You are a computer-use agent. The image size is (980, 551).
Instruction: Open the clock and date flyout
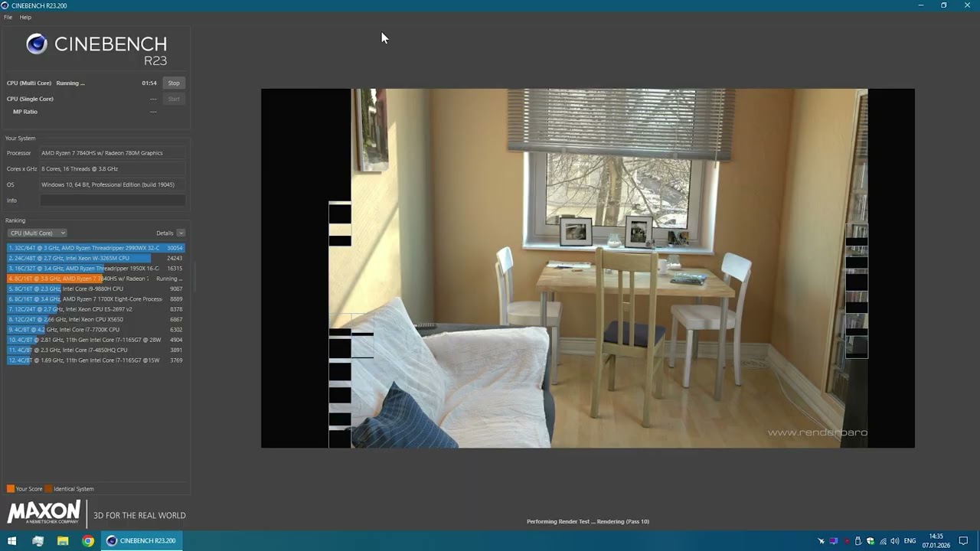click(x=936, y=541)
